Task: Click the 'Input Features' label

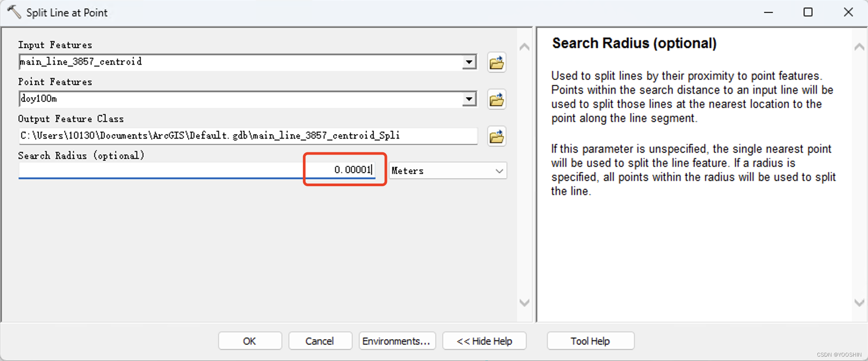Action: click(x=55, y=45)
